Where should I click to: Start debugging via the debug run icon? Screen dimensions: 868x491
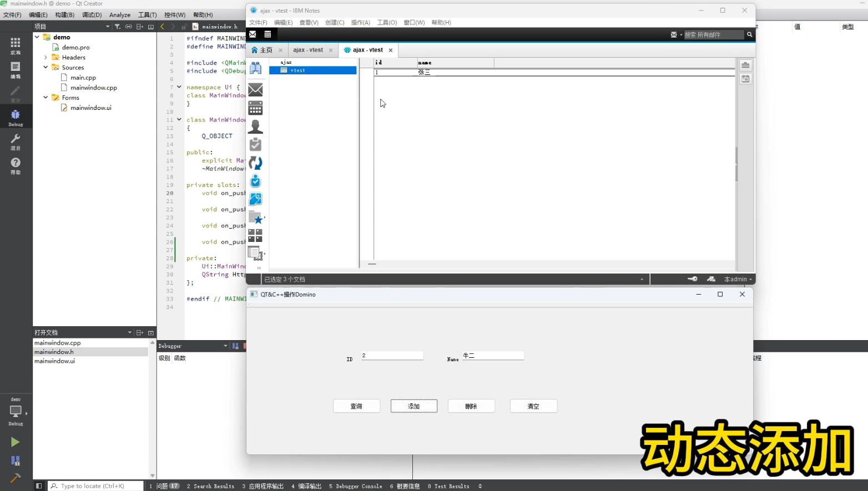pyautogui.click(x=15, y=460)
